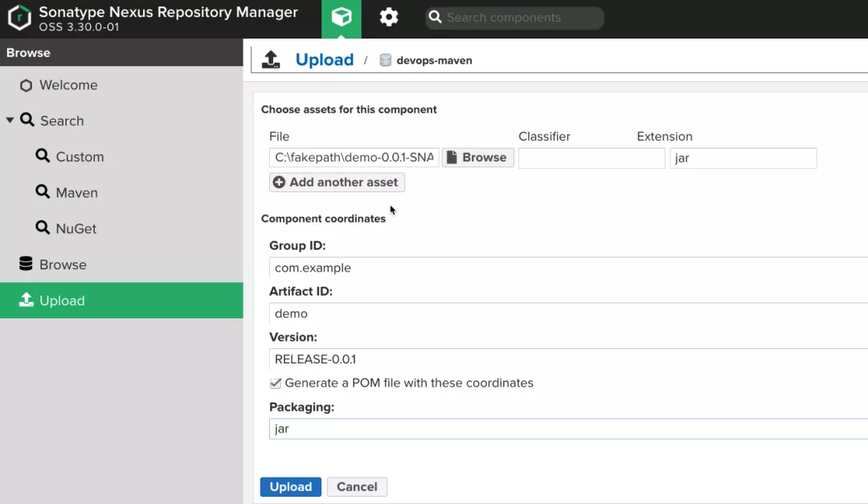868x504 pixels.
Task: Click the Packaging label
Action: pos(301,407)
